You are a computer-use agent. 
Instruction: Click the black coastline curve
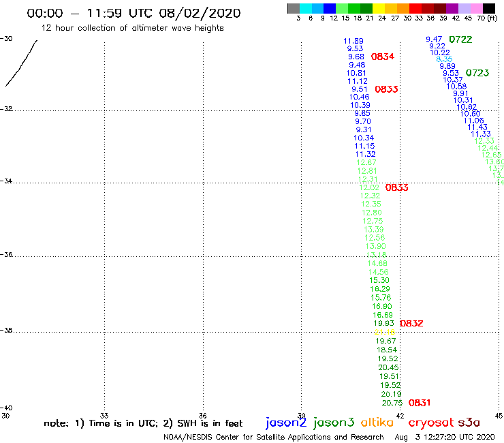pyautogui.click(x=21, y=63)
